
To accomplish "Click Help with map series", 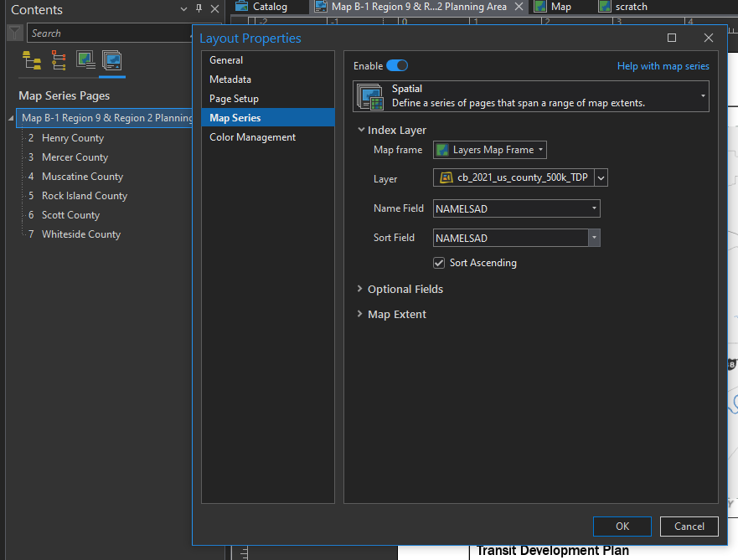I will 663,65.
